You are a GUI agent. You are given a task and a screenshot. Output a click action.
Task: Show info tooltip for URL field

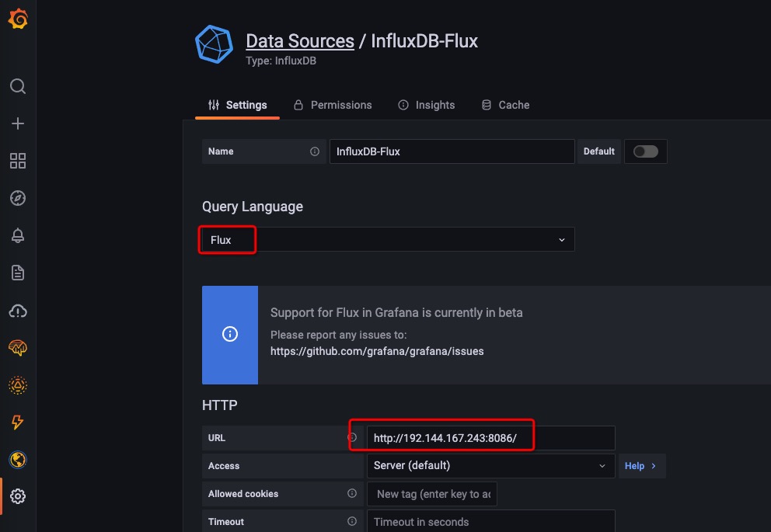coord(352,437)
